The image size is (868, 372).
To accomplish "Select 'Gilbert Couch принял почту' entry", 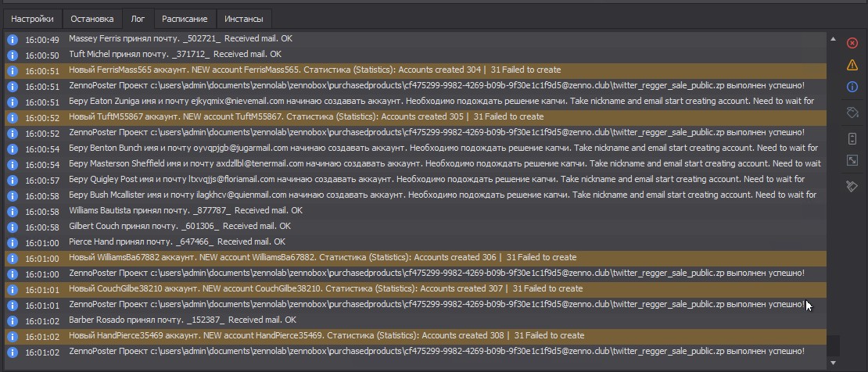I will pos(415,227).
